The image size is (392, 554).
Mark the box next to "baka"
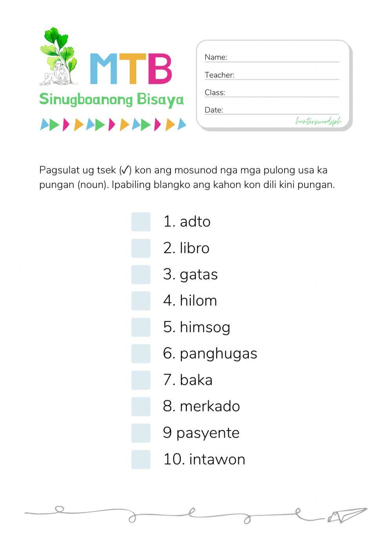click(141, 380)
